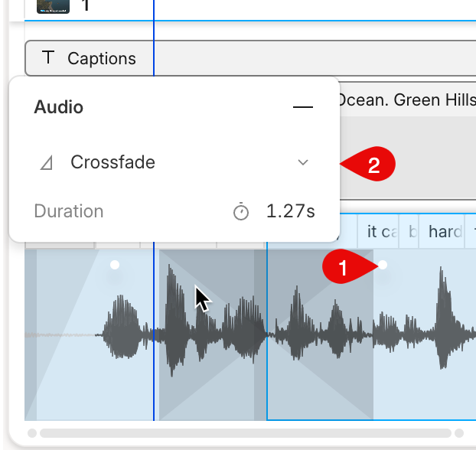Click red callout marker number 1
Screen dimensions: 476x450
tap(342, 268)
